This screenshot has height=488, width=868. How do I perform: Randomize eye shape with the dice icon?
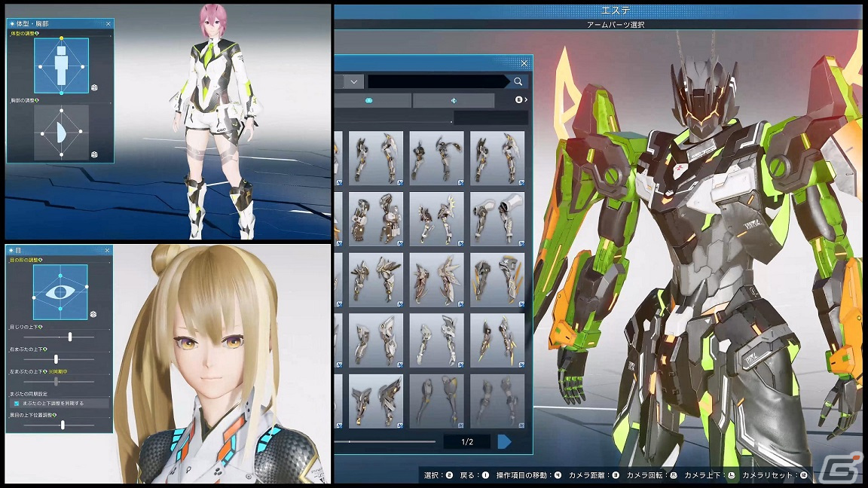click(x=93, y=314)
